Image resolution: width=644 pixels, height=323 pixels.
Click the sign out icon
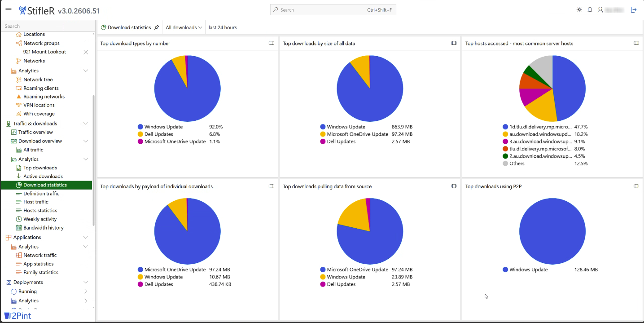click(634, 9)
